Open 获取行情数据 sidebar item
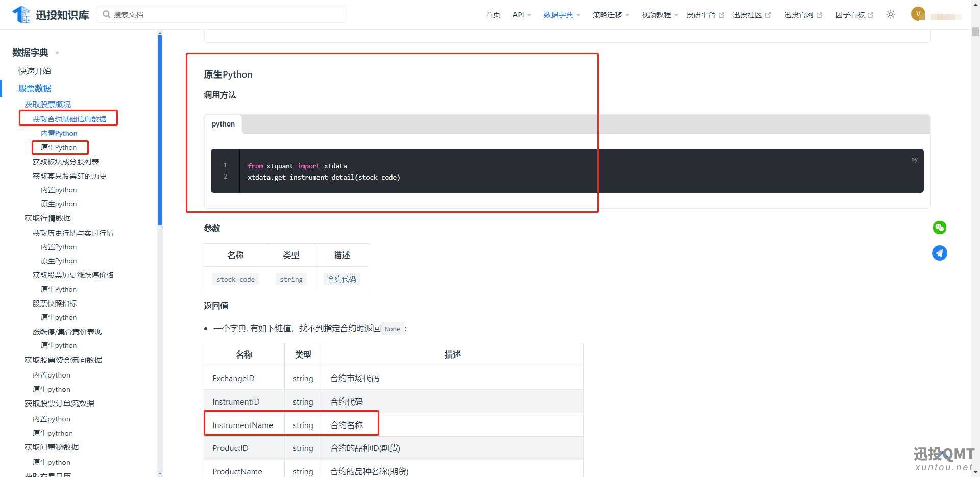This screenshot has height=477, width=980. point(48,218)
